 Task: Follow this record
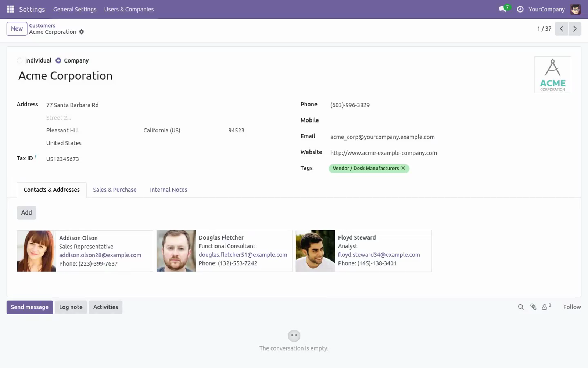(x=572, y=307)
